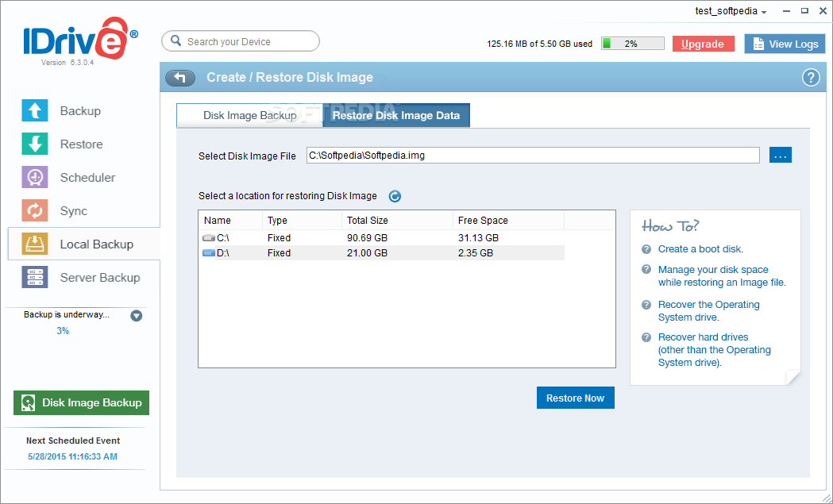Click the search magnifier icon
The width and height of the screenshot is (833, 504).
click(x=175, y=41)
